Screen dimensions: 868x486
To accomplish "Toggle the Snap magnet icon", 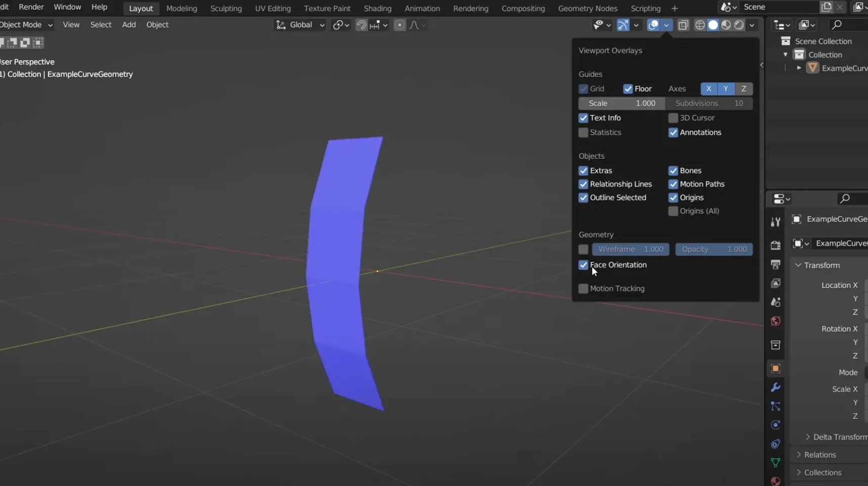I will [x=361, y=25].
